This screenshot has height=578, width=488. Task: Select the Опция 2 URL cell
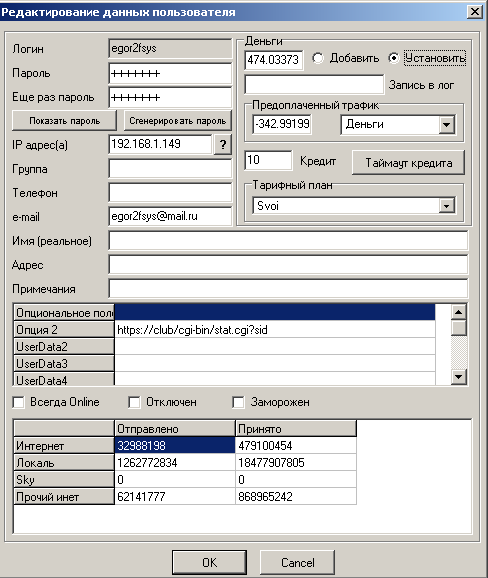(x=275, y=330)
